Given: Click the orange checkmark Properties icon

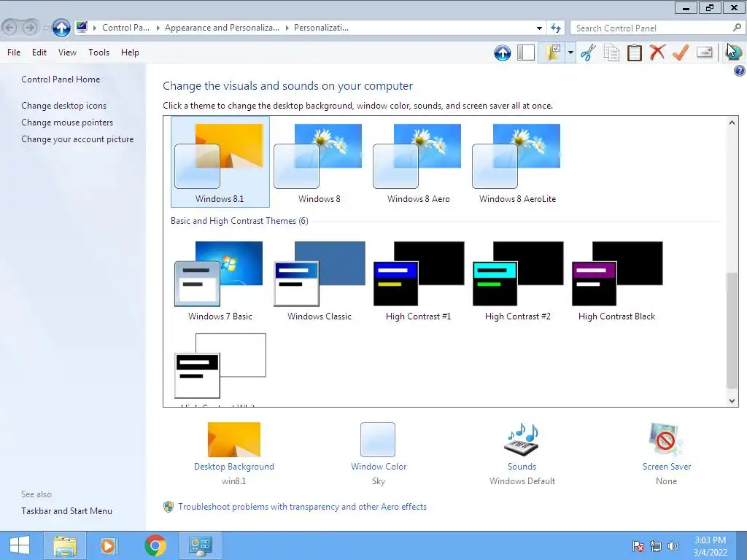Looking at the screenshot, I should coord(681,52).
